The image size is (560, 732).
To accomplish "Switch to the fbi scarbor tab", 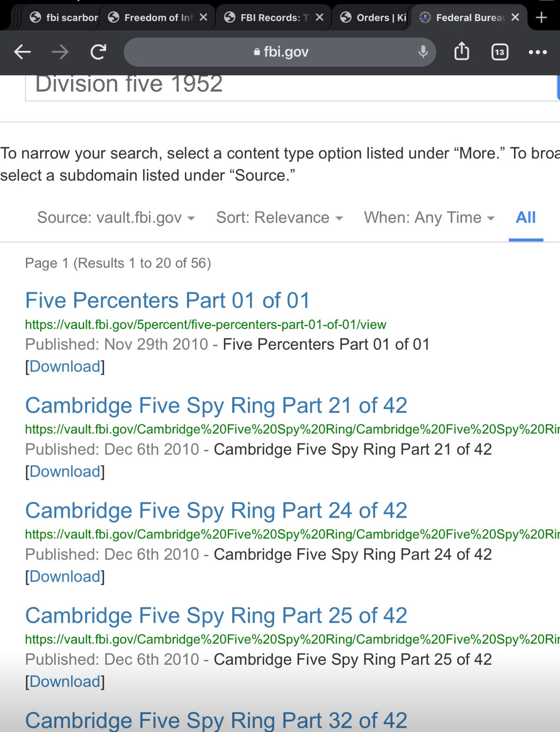I will pyautogui.click(x=63, y=17).
